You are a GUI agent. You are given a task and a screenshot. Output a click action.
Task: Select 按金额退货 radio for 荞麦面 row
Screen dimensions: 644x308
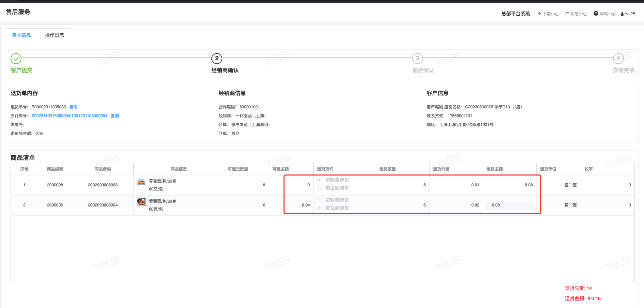coord(319,188)
